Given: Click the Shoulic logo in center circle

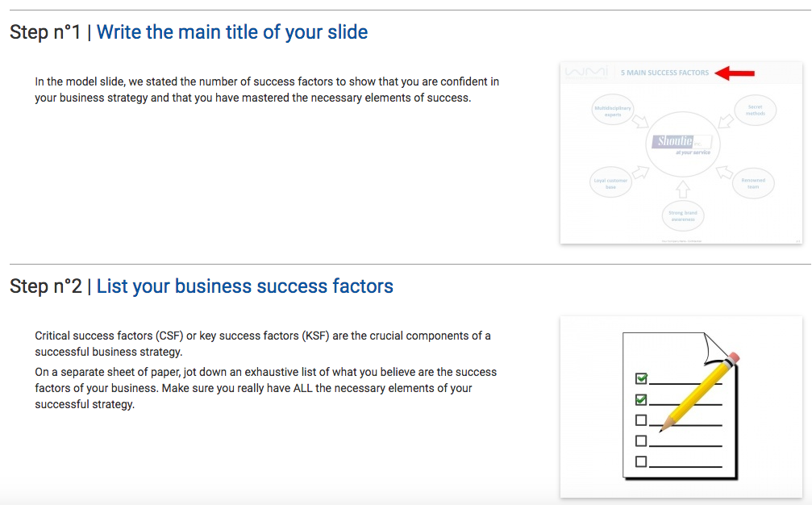Looking at the screenshot, I should pyautogui.click(x=682, y=142).
